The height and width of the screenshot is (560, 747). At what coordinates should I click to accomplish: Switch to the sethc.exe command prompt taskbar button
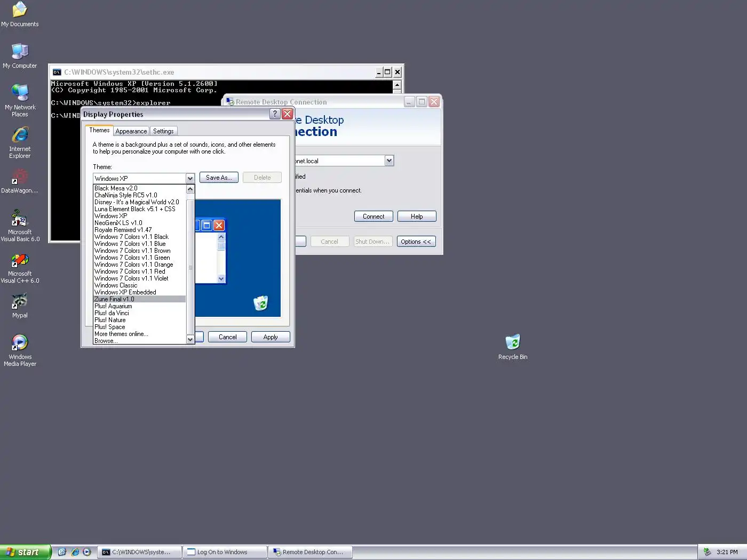point(140,552)
